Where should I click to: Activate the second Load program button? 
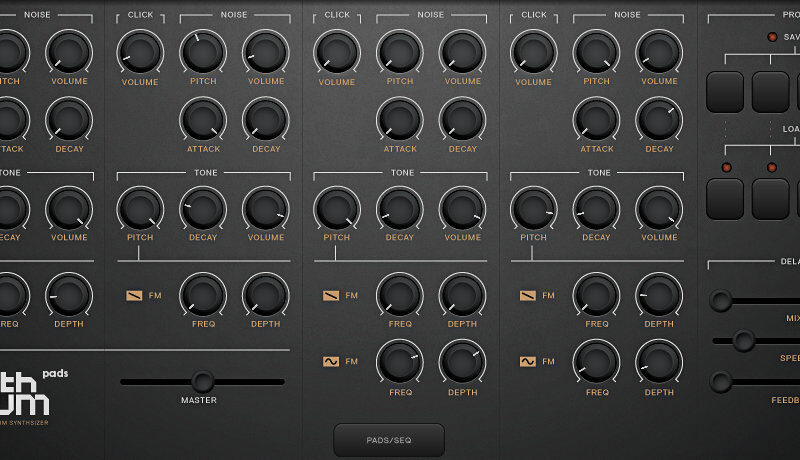coord(771,198)
